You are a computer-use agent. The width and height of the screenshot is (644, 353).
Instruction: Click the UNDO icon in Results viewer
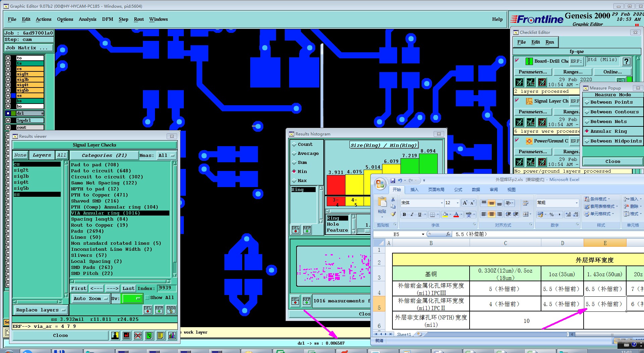(x=171, y=309)
